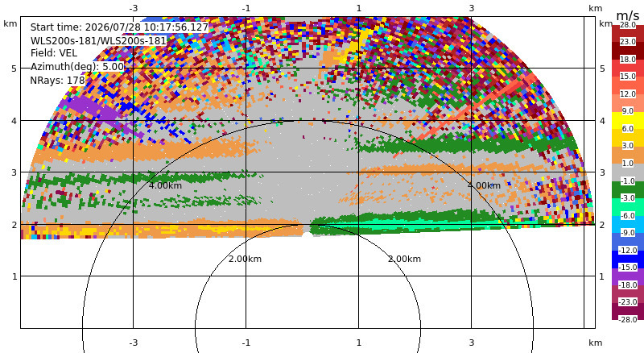The width and height of the screenshot is (644, 353).
Task: Click the orange 3.0 colorbar band
Action: coord(628,155)
